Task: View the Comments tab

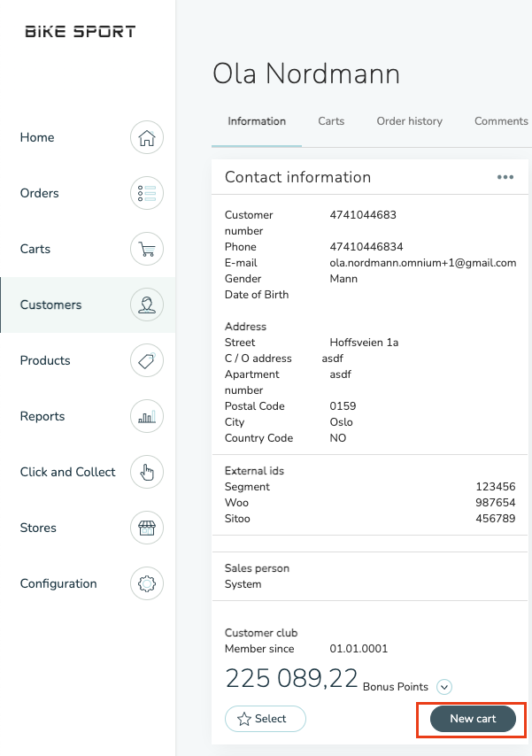Action: (500, 121)
